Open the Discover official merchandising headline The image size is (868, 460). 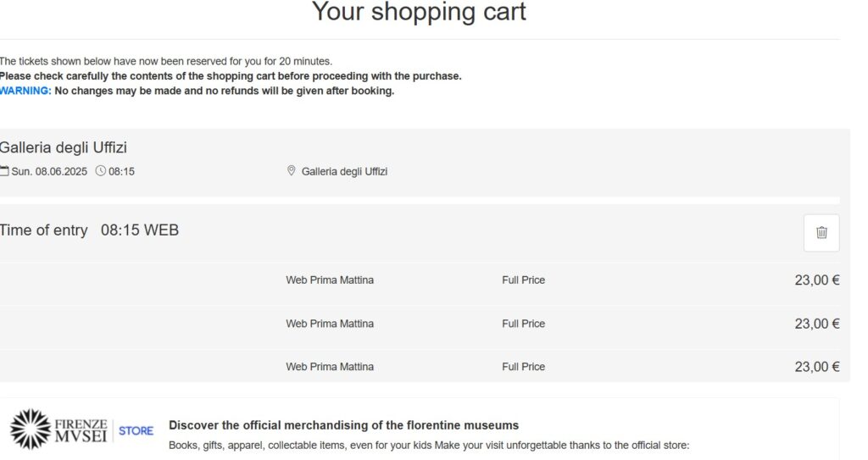coord(344,425)
